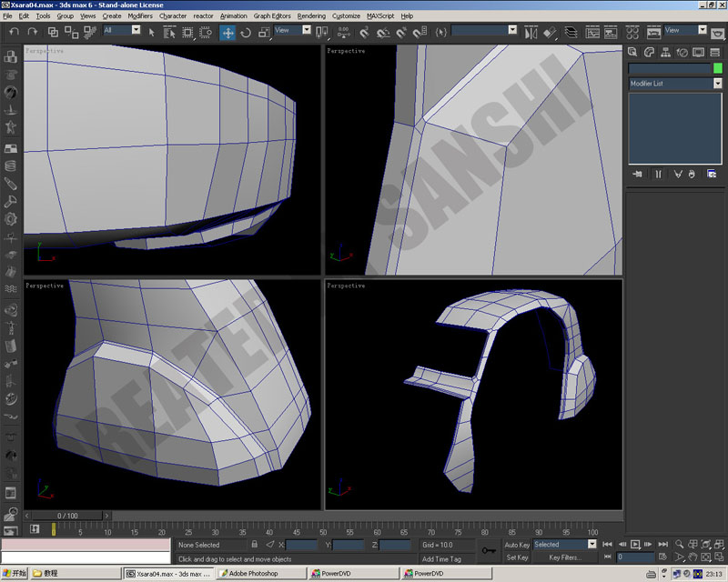This screenshot has width=728, height=582.
Task: Click the Configure Modifier Sets icon
Action: coord(712,174)
